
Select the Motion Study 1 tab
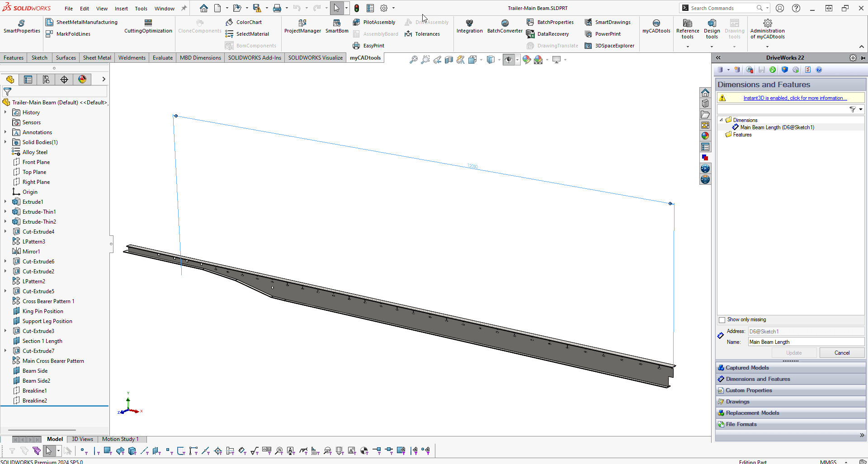(120, 439)
